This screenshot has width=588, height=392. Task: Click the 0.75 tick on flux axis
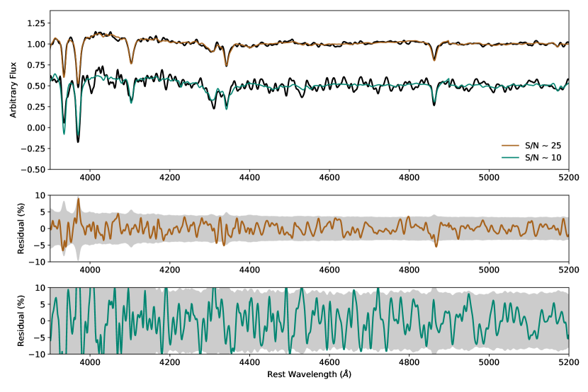click(x=36, y=65)
